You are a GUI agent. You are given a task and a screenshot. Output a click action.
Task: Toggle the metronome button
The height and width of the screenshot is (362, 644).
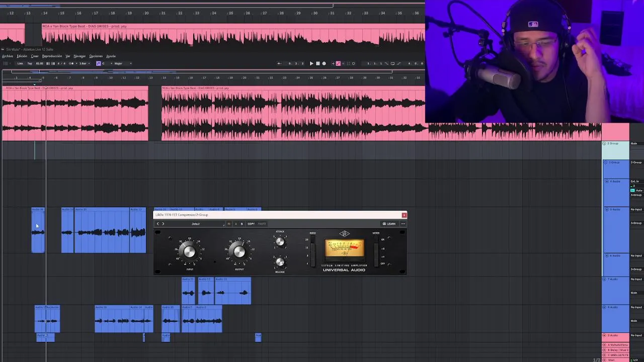tap(71, 63)
